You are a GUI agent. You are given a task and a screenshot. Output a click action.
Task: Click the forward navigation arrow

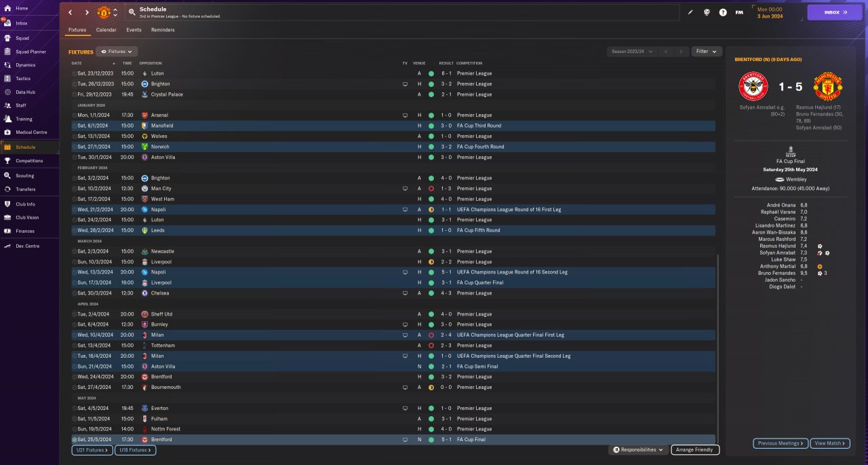point(87,12)
